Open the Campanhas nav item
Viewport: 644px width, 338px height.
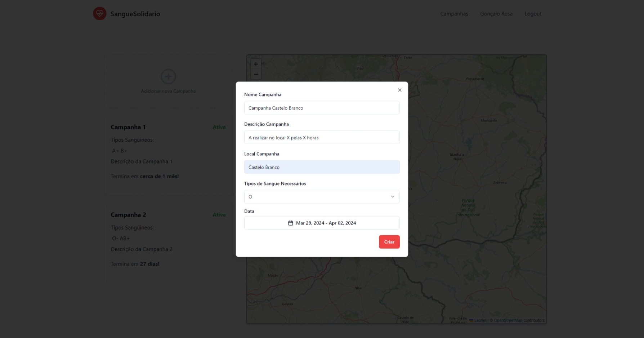pyautogui.click(x=454, y=14)
